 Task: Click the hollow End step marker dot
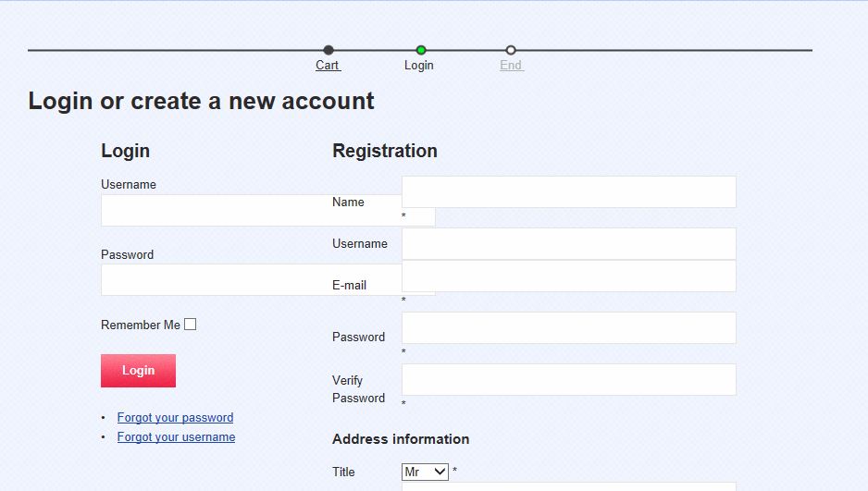click(x=511, y=50)
